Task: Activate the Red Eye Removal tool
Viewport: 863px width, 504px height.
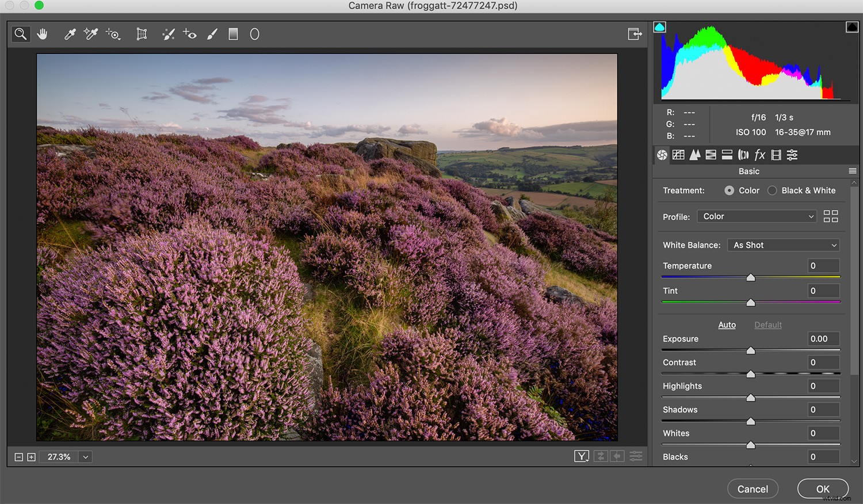Action: [190, 34]
